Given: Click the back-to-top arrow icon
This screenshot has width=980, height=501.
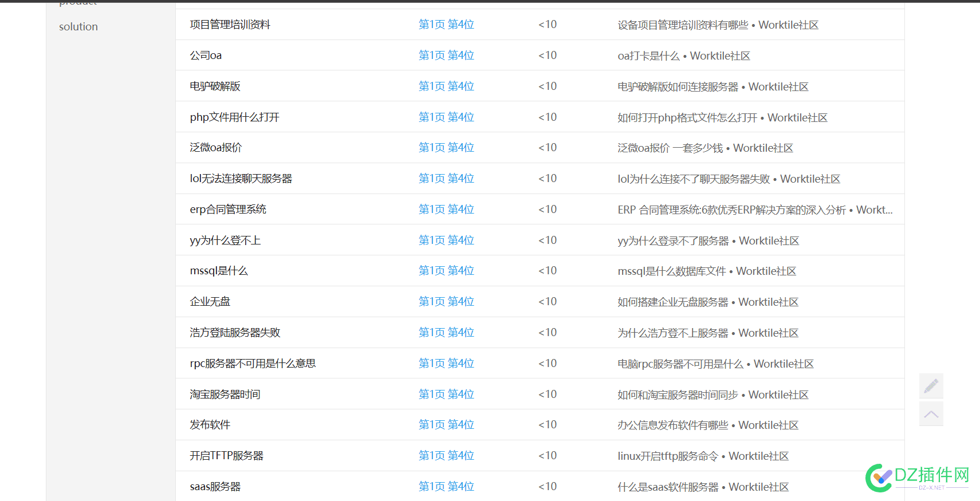Looking at the screenshot, I should (931, 414).
